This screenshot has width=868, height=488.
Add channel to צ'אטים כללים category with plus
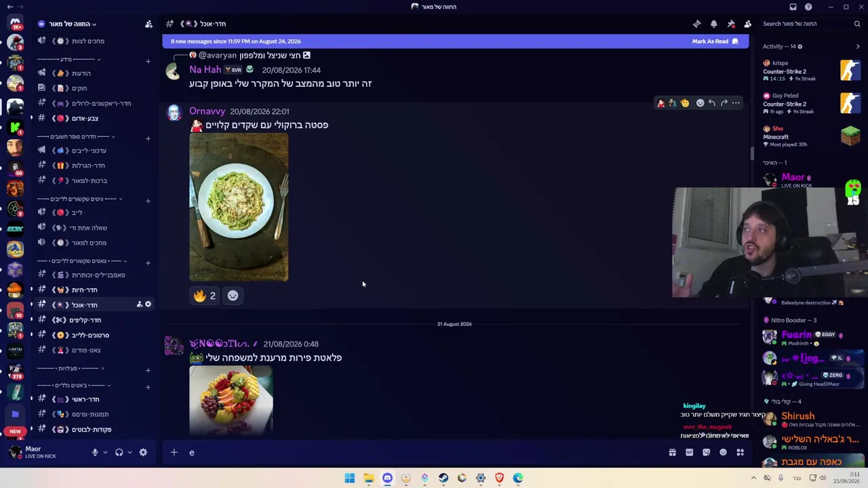[x=148, y=386]
